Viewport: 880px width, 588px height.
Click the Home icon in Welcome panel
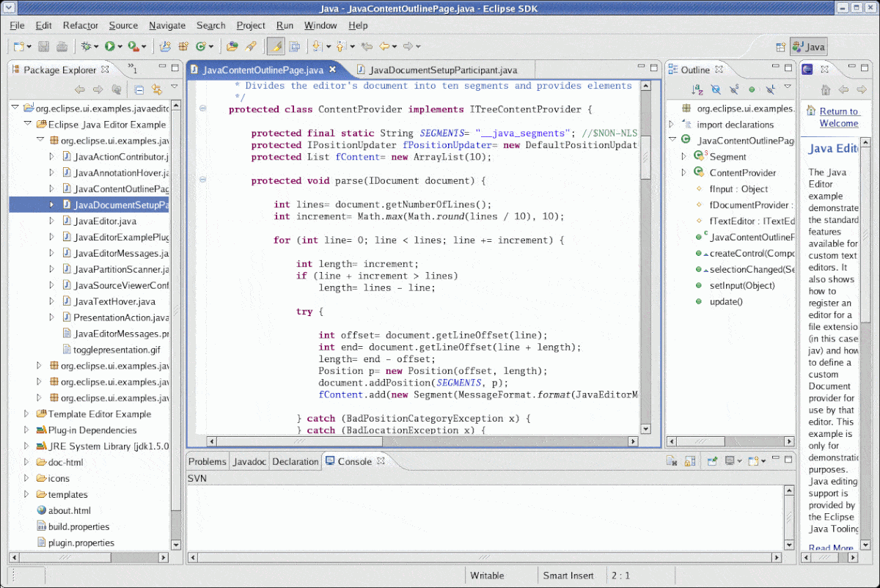[826, 89]
